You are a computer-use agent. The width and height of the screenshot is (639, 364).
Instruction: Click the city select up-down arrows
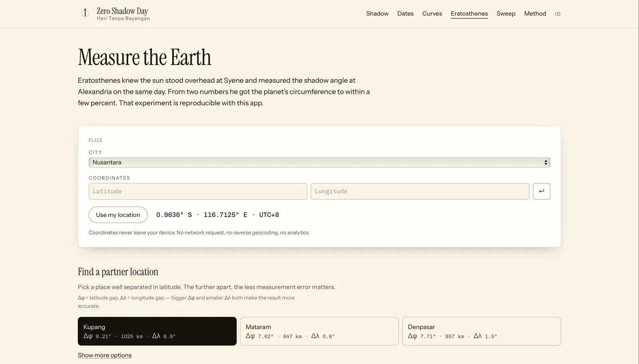[546, 162]
